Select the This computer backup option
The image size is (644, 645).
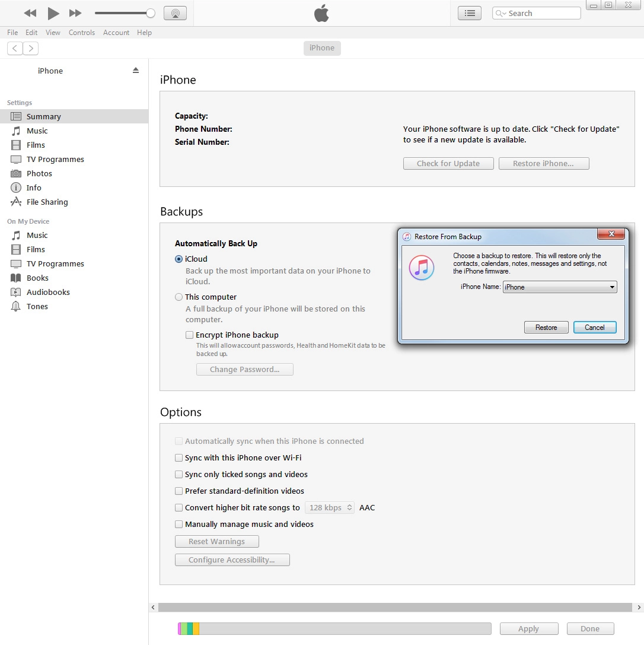pyautogui.click(x=179, y=297)
